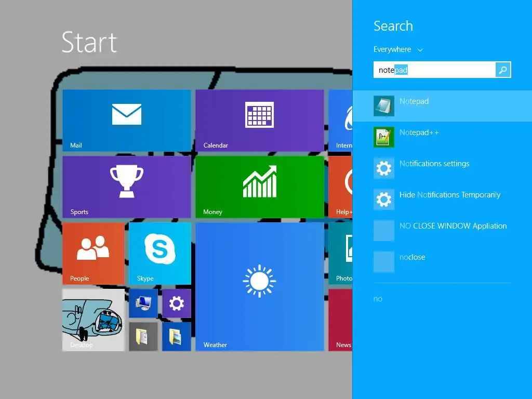Open the Calendar tile
This screenshot has height=399, width=532.
pos(260,120)
